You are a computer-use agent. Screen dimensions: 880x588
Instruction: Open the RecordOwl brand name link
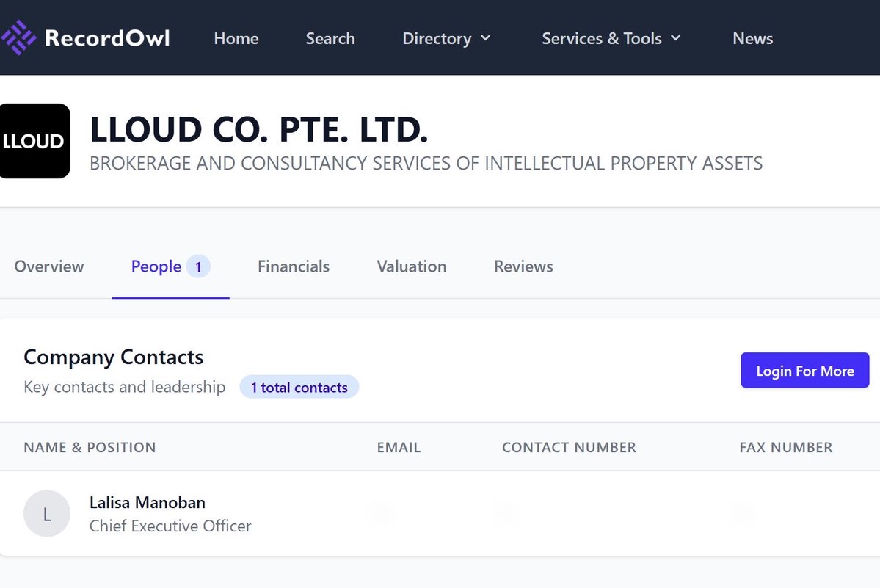click(106, 38)
